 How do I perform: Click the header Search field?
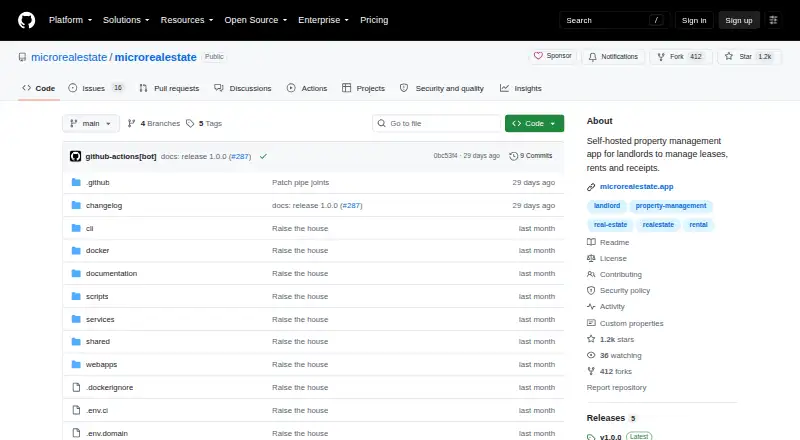[614, 20]
